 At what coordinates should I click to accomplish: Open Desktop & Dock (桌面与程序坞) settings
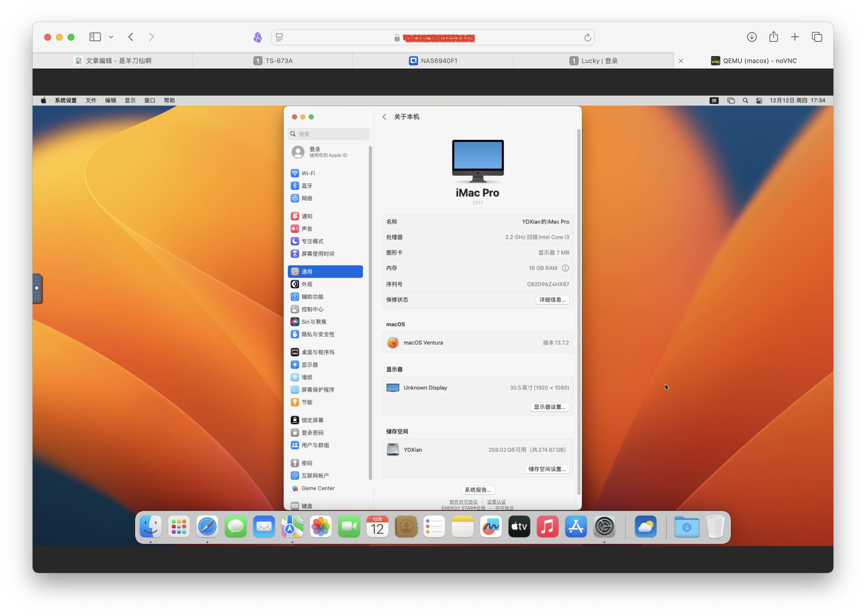point(325,352)
